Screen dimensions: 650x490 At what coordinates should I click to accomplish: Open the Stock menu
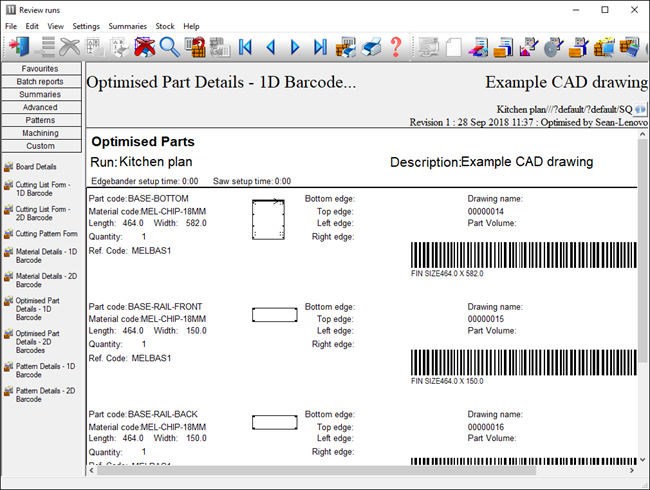pos(164,26)
